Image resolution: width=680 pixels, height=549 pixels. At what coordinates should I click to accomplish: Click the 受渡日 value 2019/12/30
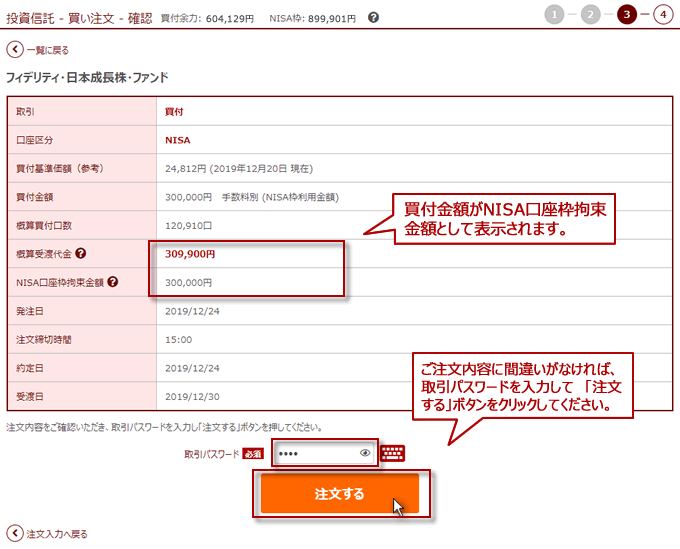point(192,397)
